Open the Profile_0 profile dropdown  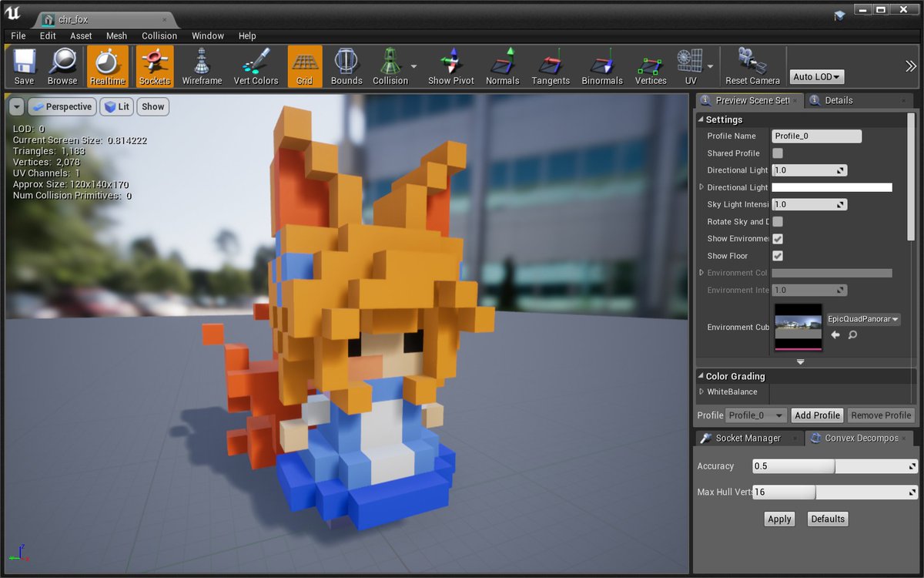pyautogui.click(x=756, y=415)
